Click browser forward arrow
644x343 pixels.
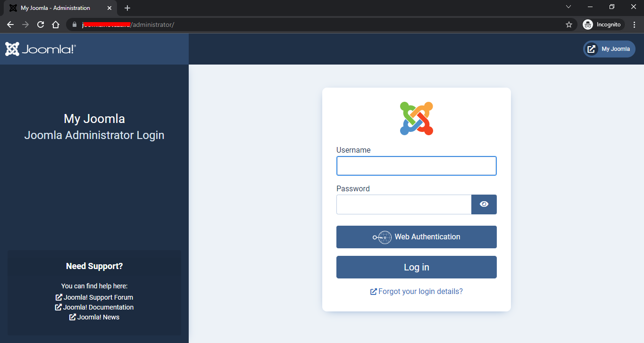click(x=25, y=24)
